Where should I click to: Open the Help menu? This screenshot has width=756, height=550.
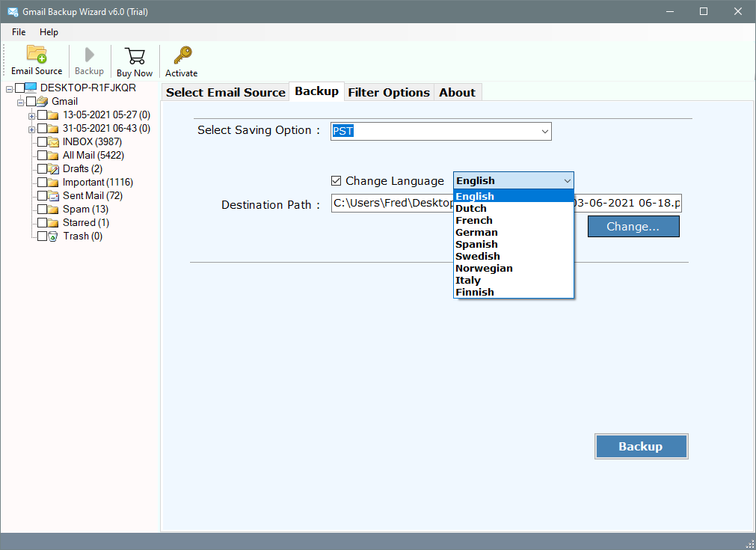point(49,32)
